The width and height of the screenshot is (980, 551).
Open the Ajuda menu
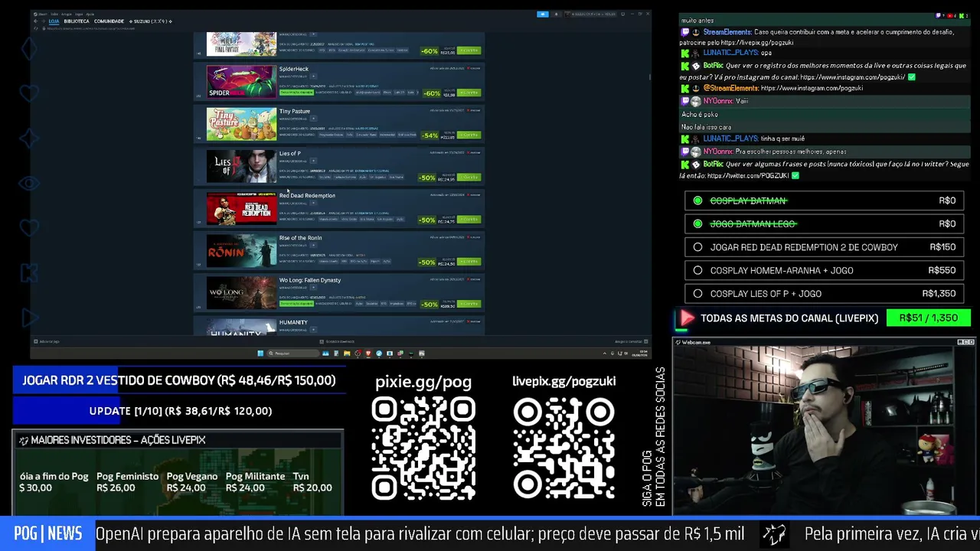[x=90, y=14]
